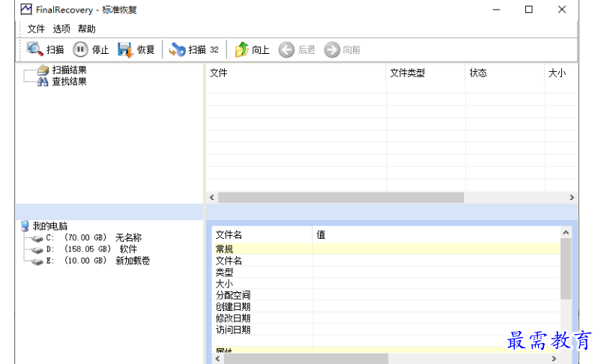This screenshot has width=598, height=364.
Task: Click the 文件名 properties column header
Action: (x=262, y=234)
